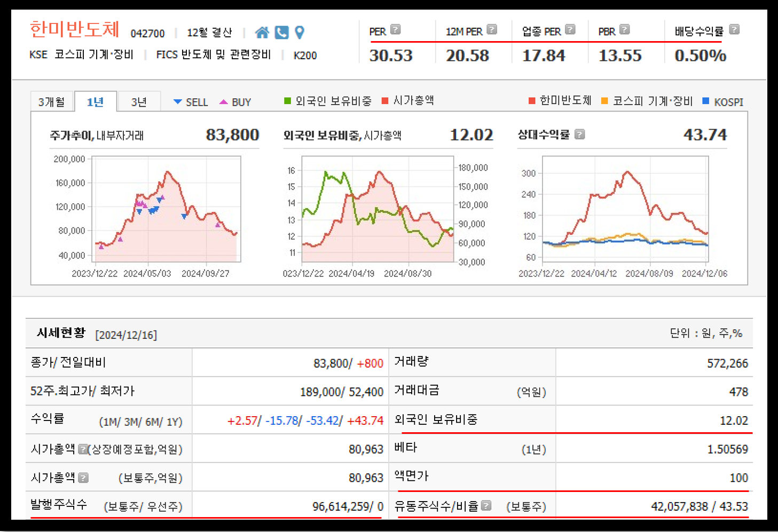Click the map location pin icon
Viewport: 778px width, 532px height.
point(300,33)
